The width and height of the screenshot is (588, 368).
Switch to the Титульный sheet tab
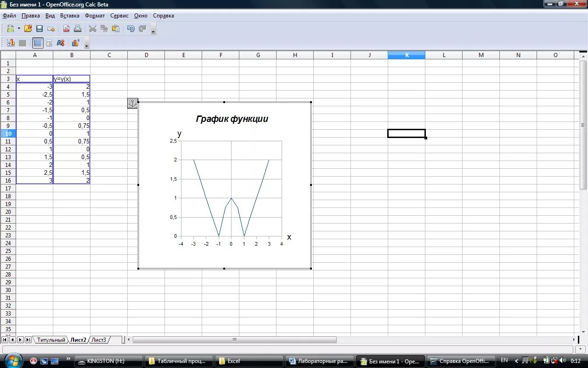[51, 340]
